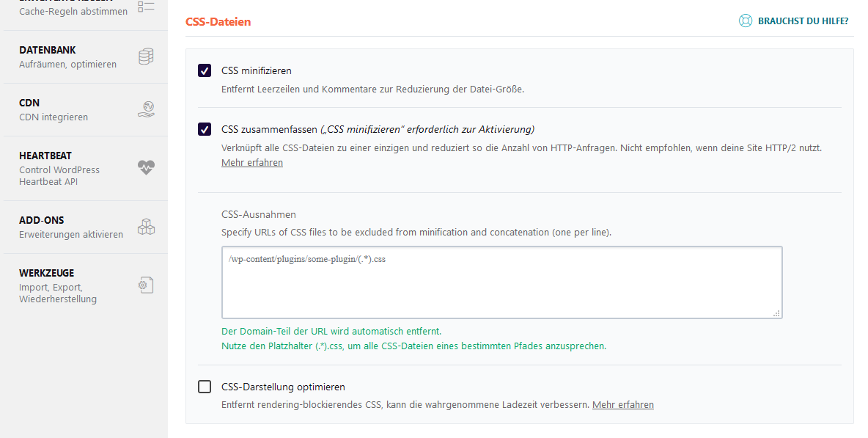The height and width of the screenshot is (438, 868).
Task: Click the Heartbeat heart pulse icon
Action: (146, 167)
